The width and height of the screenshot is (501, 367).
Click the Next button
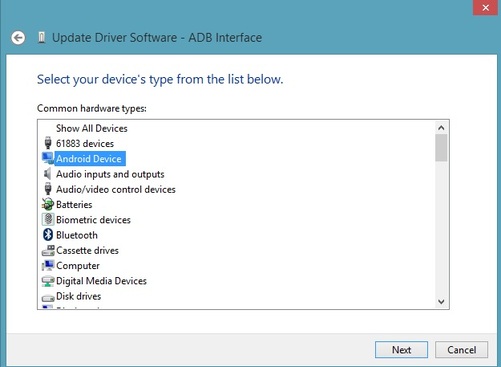[x=401, y=350]
